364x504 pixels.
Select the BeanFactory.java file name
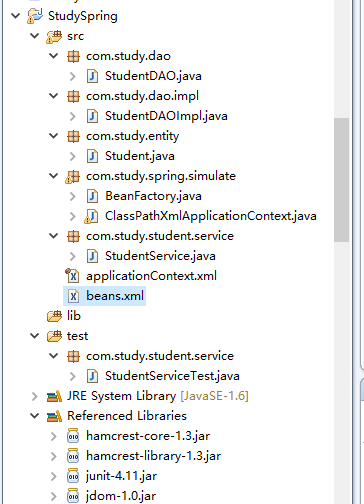[x=153, y=196]
